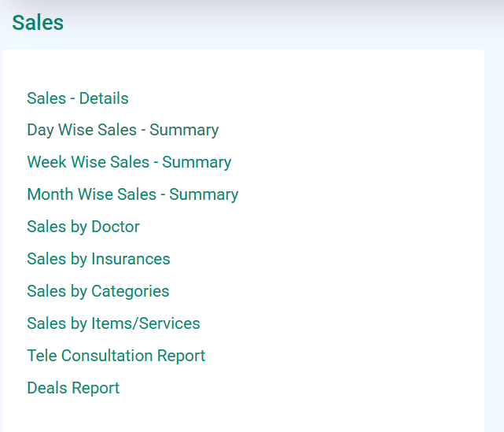This screenshot has width=504, height=432.
Task: Select Sales by Items/Services link
Action: tap(113, 323)
